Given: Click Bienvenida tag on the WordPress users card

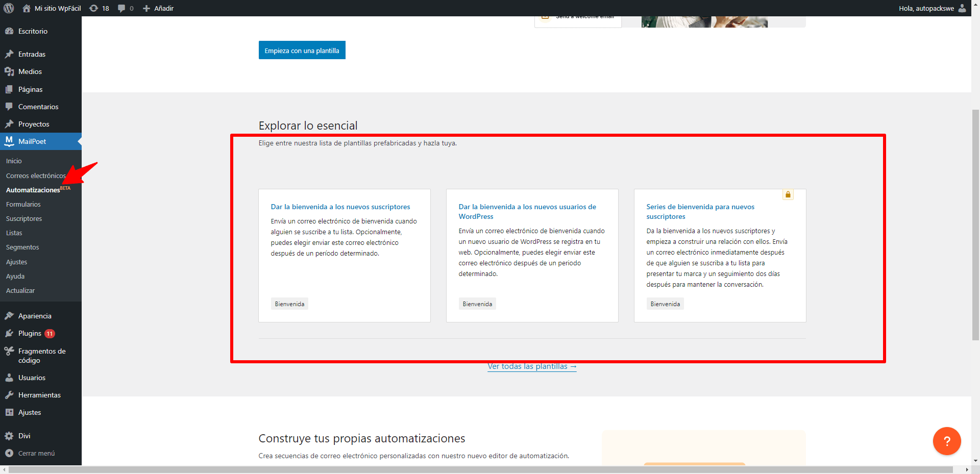Looking at the screenshot, I should pyautogui.click(x=477, y=304).
